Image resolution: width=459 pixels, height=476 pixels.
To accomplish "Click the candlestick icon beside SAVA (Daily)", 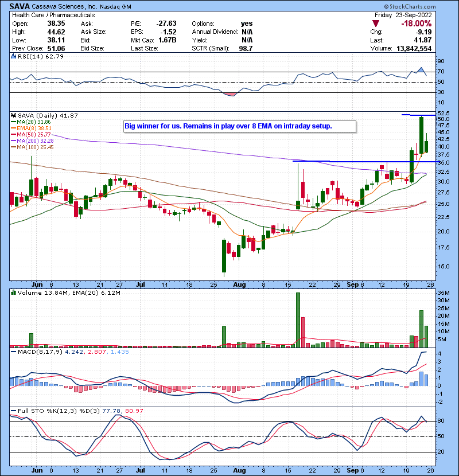I will (x=13, y=115).
